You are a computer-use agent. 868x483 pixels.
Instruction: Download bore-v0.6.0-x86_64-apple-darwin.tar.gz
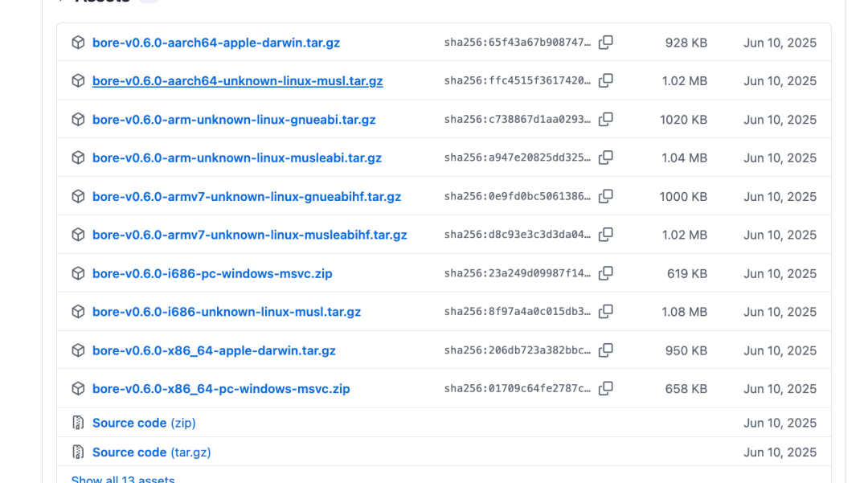[214, 350]
